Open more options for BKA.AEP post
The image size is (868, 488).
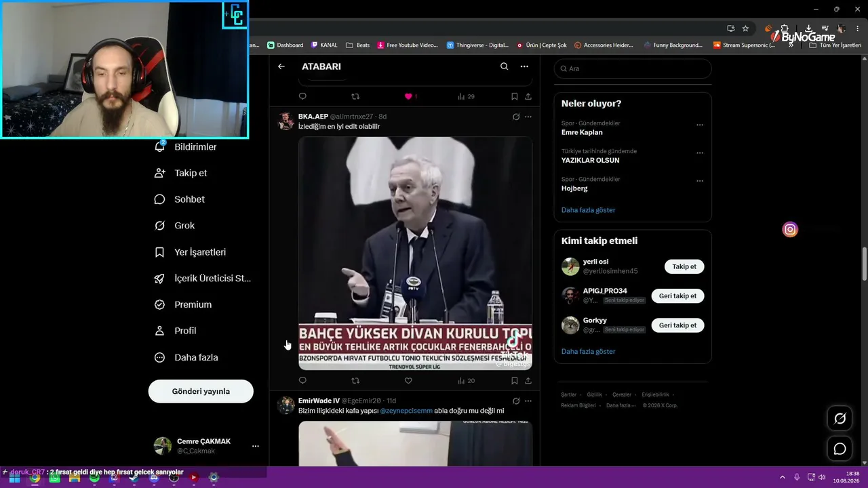[528, 117]
